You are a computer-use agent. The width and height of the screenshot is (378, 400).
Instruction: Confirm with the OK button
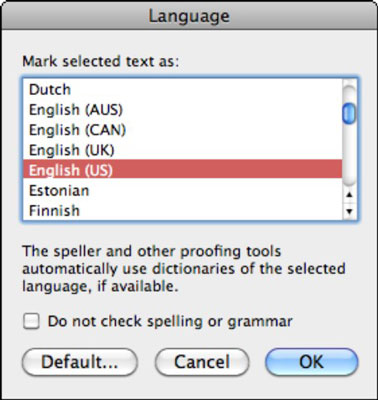point(312,362)
